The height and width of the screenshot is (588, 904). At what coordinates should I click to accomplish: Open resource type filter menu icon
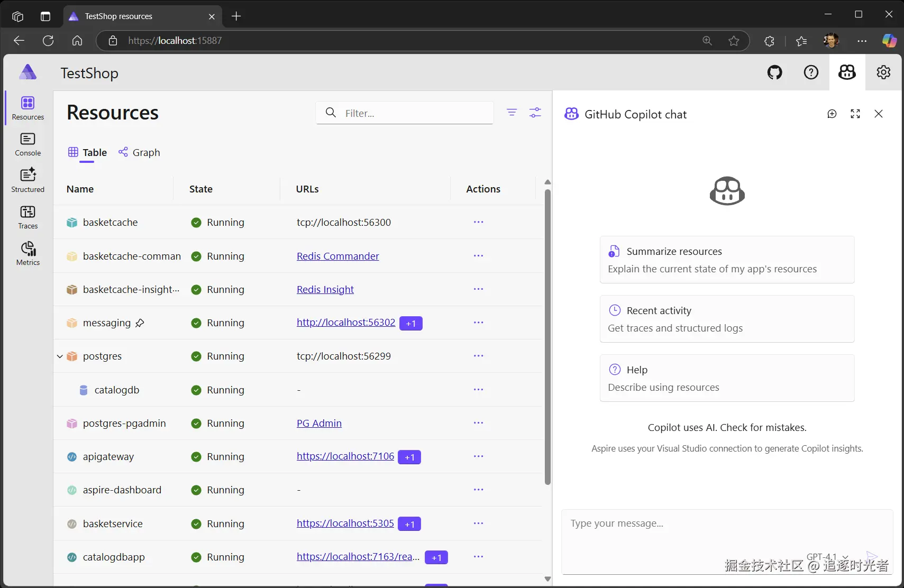[x=512, y=113]
